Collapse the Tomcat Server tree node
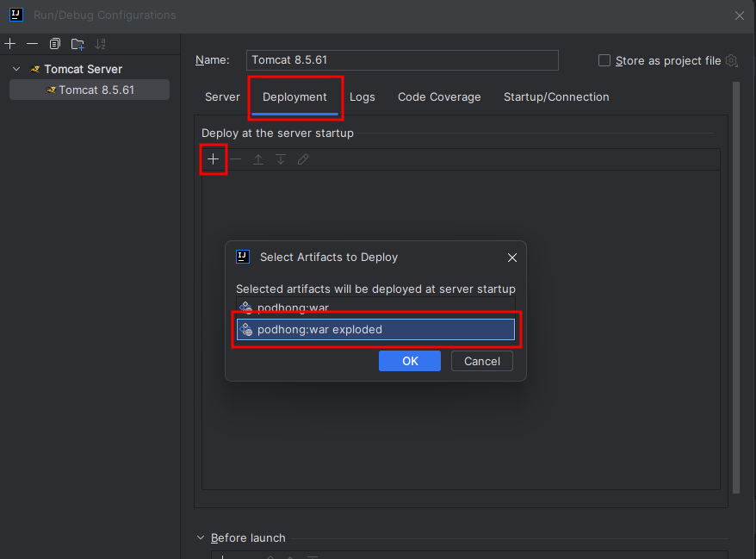756x559 pixels. [x=16, y=69]
